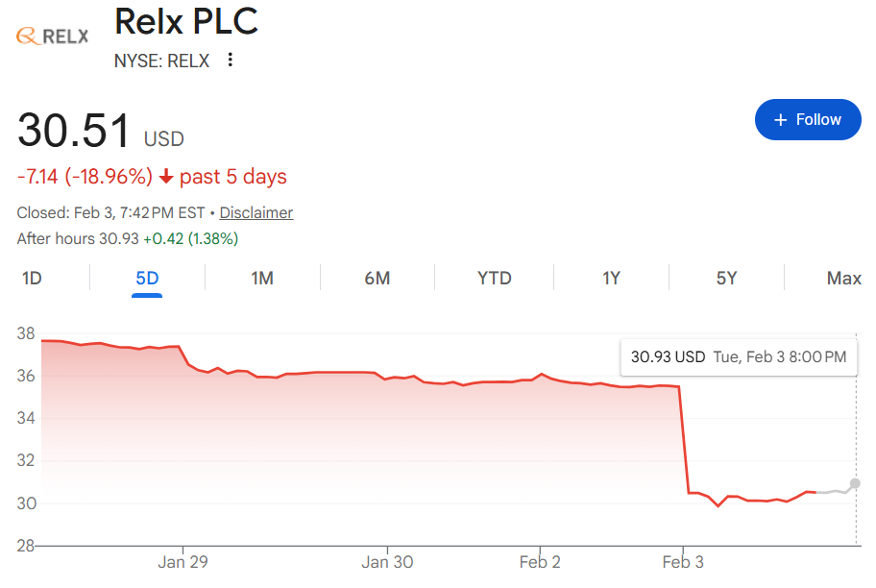The height and width of the screenshot is (588, 876).
Task: Click the Relx PLC title heading
Action: pos(186,21)
